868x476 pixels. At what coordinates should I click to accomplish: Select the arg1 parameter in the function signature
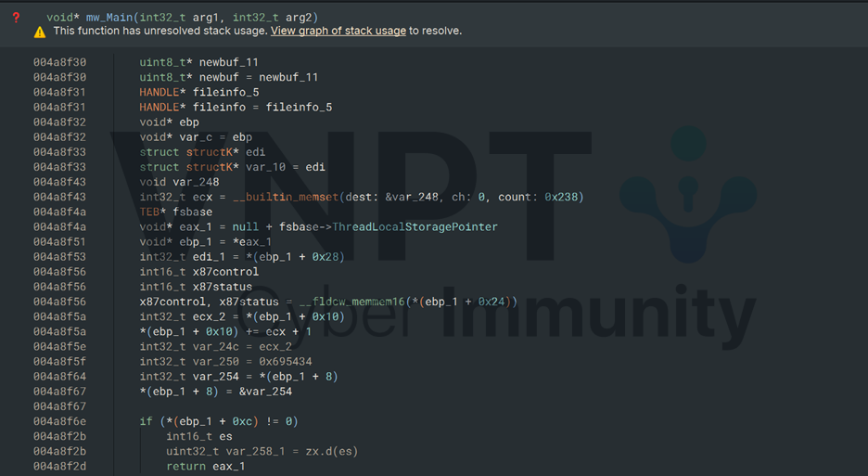(207, 17)
